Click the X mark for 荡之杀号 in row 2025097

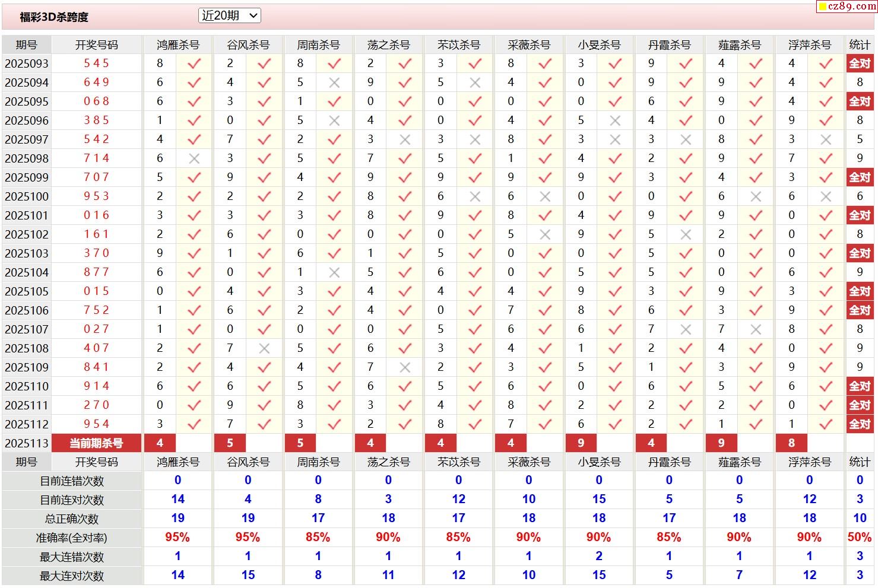click(x=405, y=139)
